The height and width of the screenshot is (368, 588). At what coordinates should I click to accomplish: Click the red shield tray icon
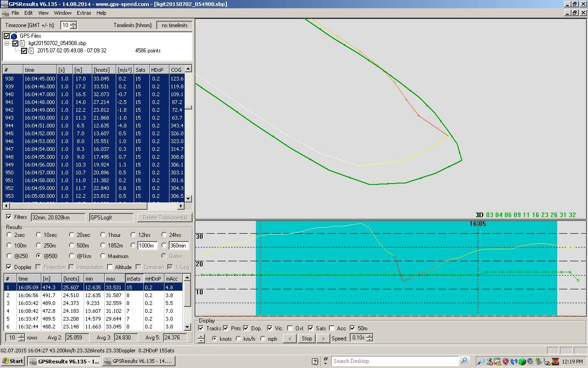pos(505,361)
